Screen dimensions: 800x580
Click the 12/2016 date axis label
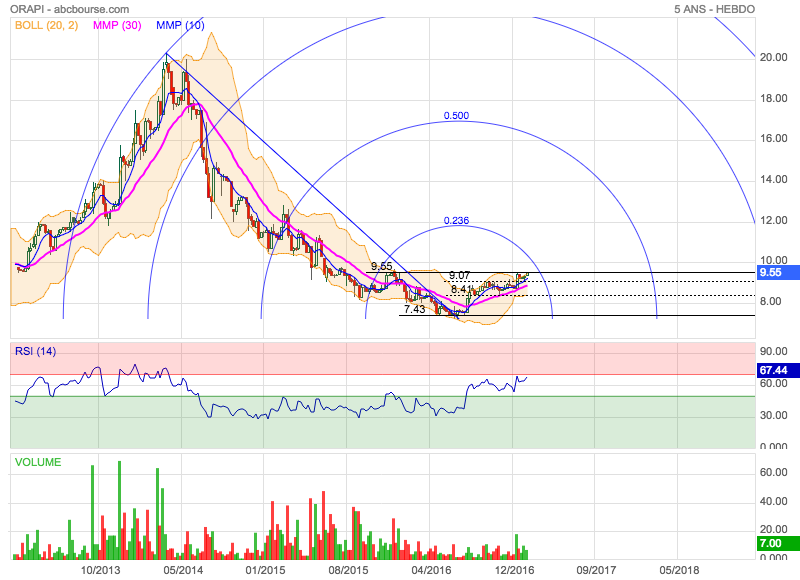514,570
